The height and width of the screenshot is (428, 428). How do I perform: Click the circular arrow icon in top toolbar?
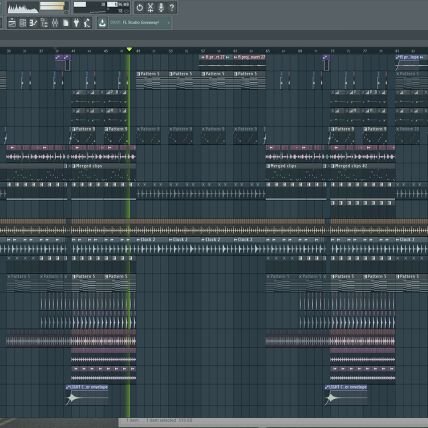pos(140,7)
